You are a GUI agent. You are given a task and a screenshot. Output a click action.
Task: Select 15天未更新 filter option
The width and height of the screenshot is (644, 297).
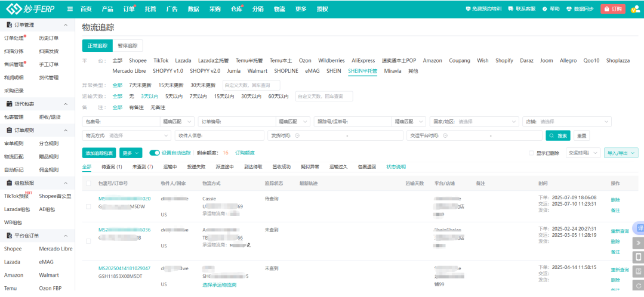171,85
